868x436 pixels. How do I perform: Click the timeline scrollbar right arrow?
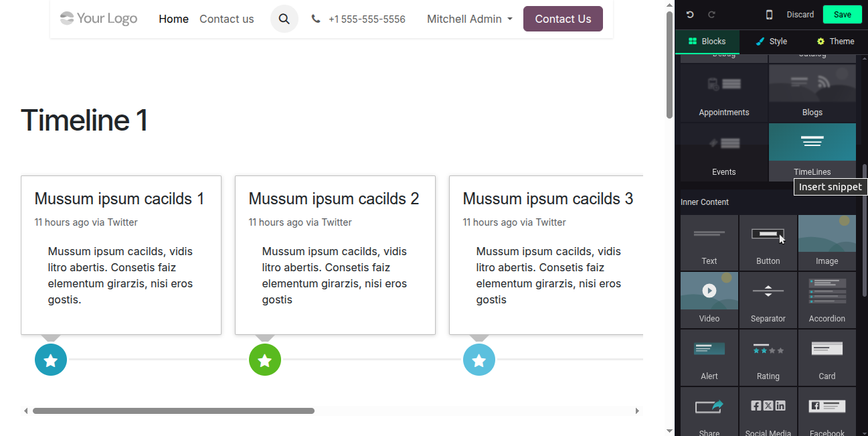click(637, 411)
